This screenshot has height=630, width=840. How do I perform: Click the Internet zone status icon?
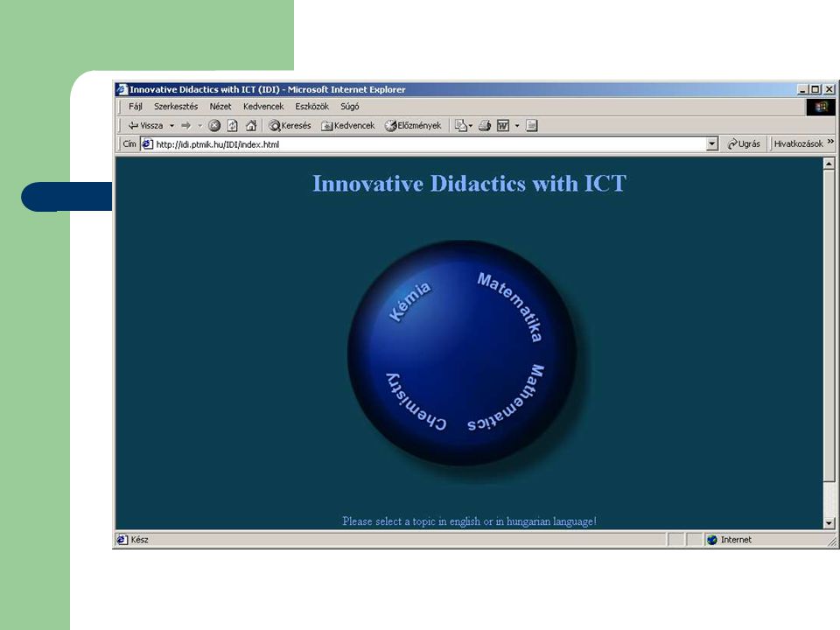pos(712,540)
